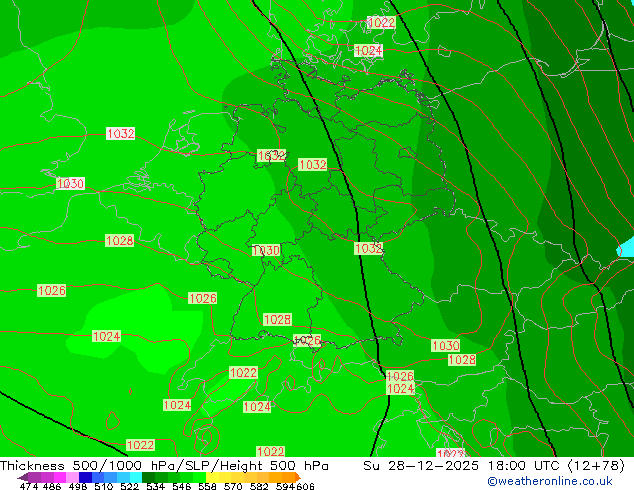Click the legend value 570
Image resolution: width=634 pixels, height=490 pixels.
click(233, 486)
